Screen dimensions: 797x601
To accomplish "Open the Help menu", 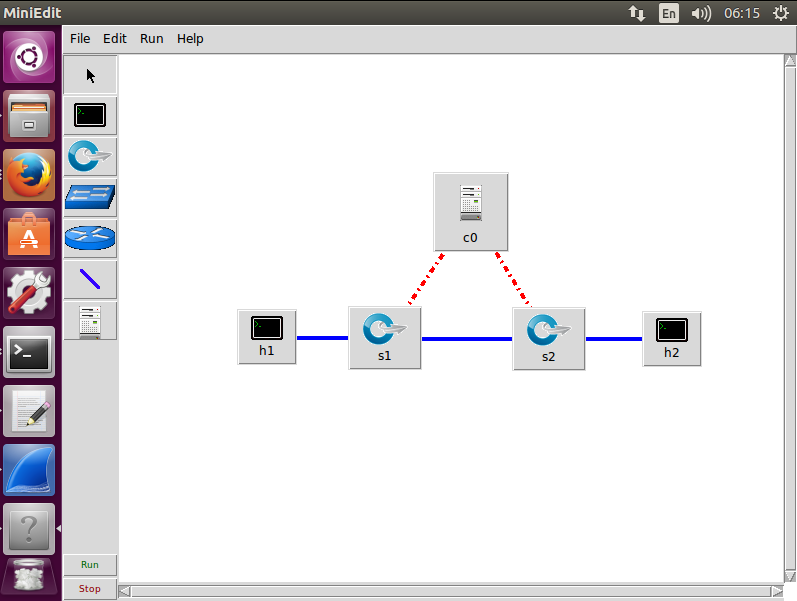I will tap(190, 39).
